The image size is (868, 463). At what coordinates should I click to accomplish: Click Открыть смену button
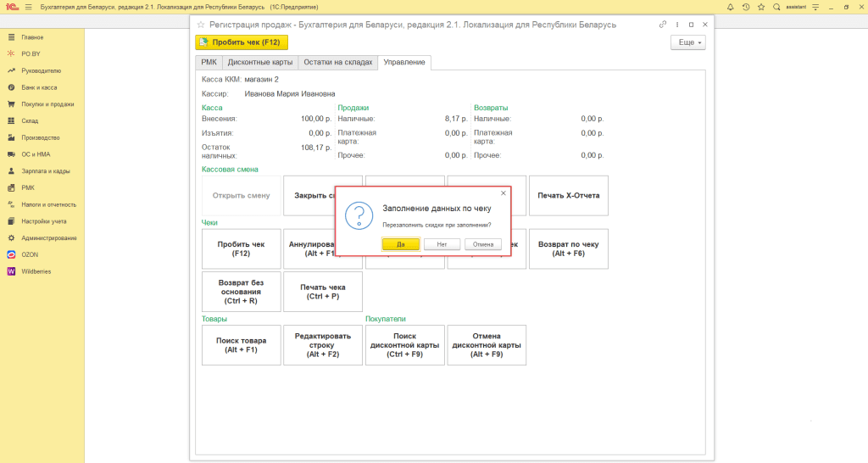click(242, 196)
